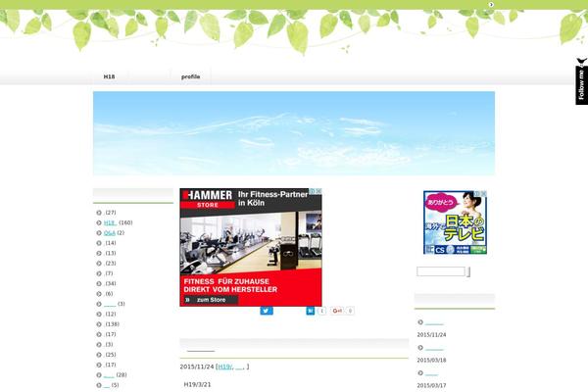Open ad info icon on Japanese TV ad
Viewport: 588px width, 392px height.
pos(478,194)
